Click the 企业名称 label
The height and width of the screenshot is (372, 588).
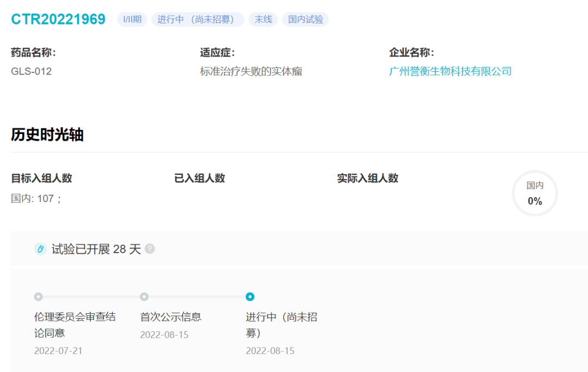click(412, 52)
